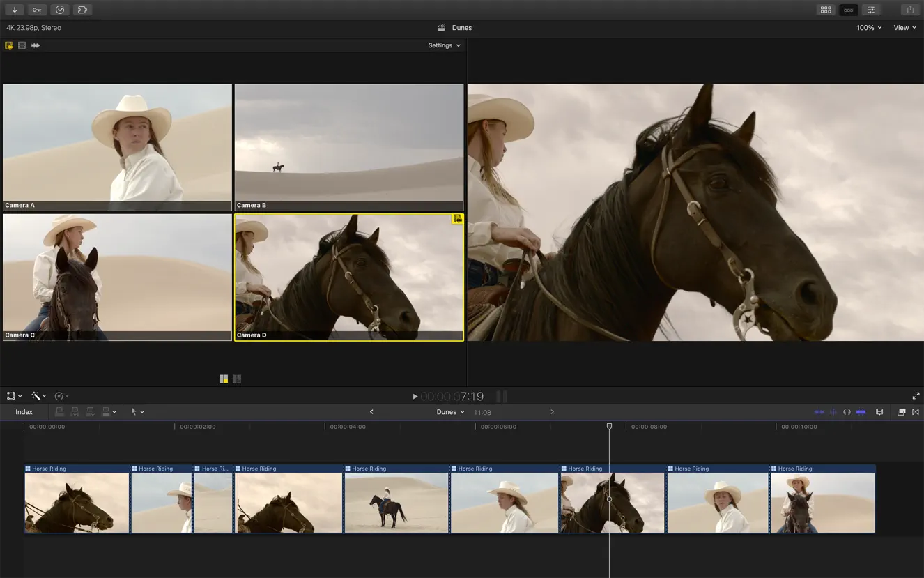This screenshot has height=578, width=924.
Task: Open the Background Tasks indicator
Action: coord(60,9)
